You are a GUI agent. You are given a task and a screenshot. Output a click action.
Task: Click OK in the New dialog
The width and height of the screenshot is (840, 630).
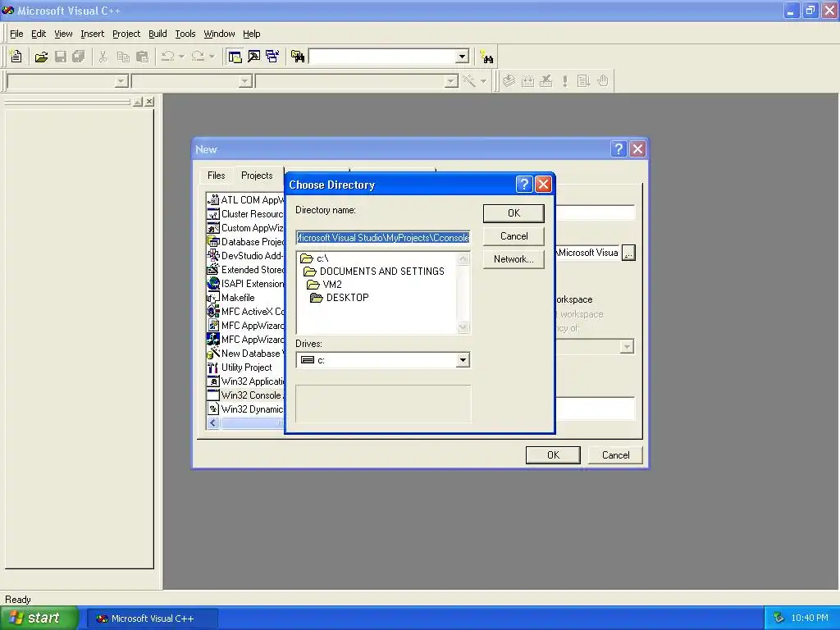point(553,454)
